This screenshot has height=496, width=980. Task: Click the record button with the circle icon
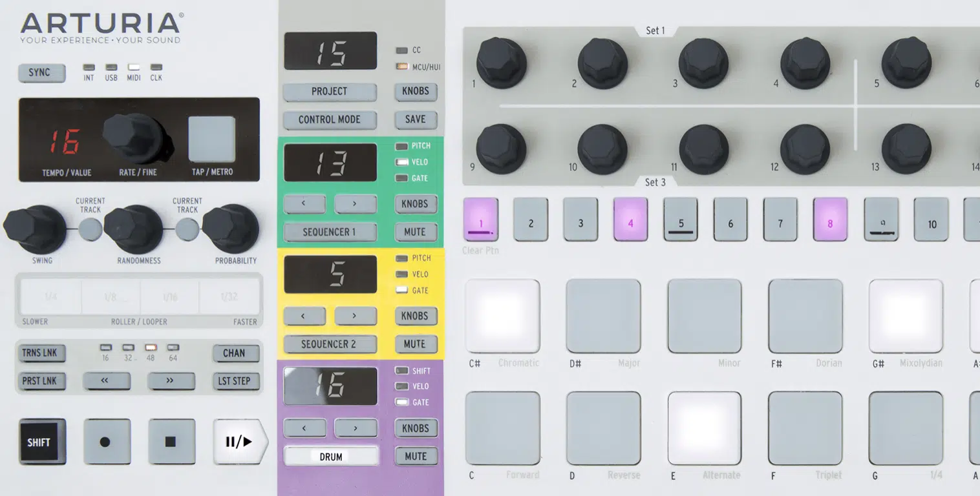click(x=107, y=442)
